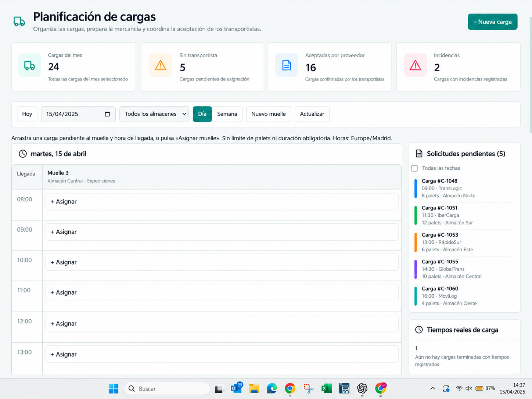Click the date input field 15/04/2025
Image resolution: width=532 pixels, height=399 pixels.
coord(78,114)
